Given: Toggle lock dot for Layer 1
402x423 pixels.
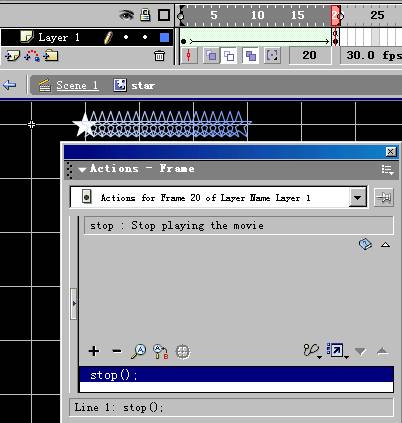Looking at the screenshot, I should point(145,37).
